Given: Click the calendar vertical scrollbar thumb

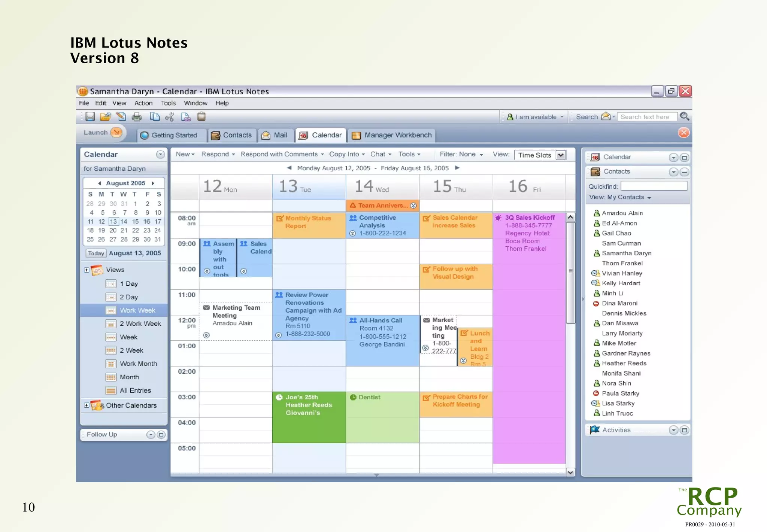Looking at the screenshot, I should click(570, 272).
